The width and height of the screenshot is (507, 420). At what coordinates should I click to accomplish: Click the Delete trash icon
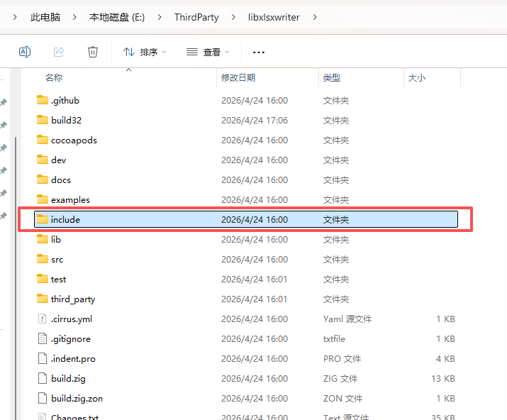point(93,52)
